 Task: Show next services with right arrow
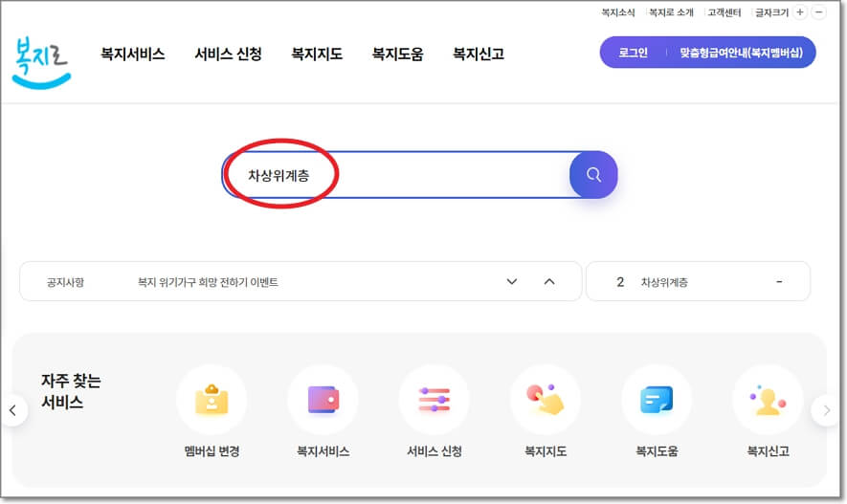827,410
